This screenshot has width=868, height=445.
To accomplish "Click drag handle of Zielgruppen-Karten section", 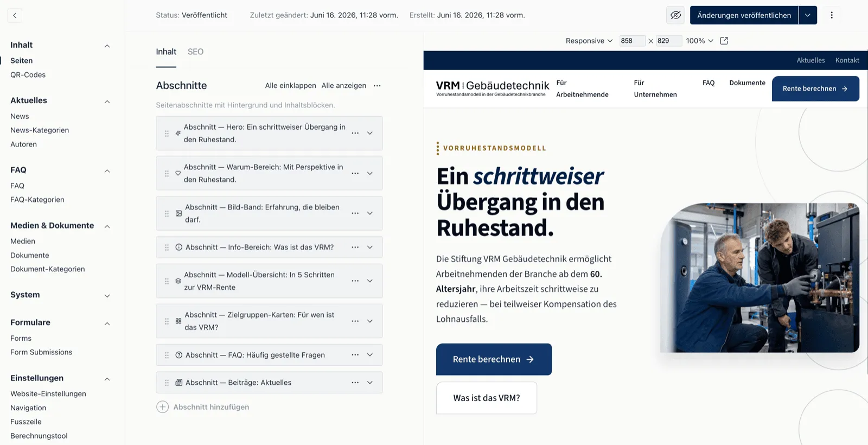I will (x=167, y=321).
